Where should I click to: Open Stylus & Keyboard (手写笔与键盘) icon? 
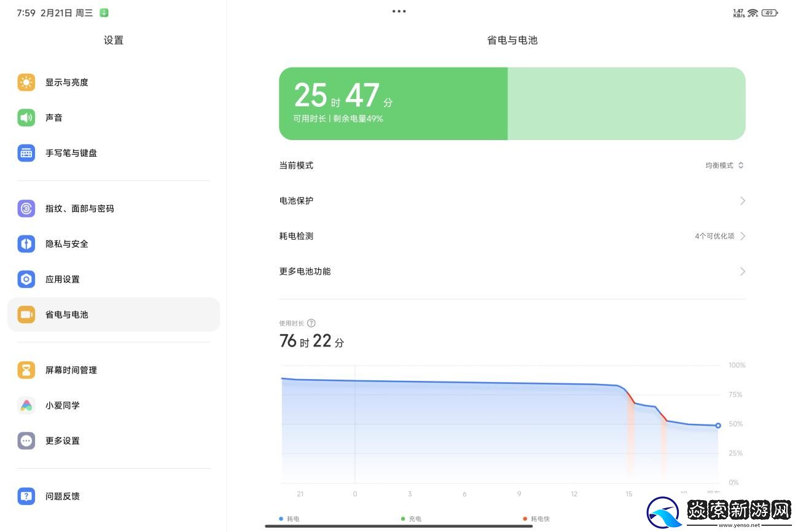(26, 153)
